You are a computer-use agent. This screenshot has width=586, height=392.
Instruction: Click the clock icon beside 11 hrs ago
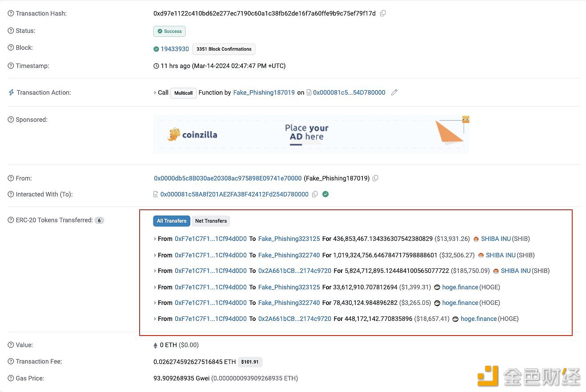point(156,66)
